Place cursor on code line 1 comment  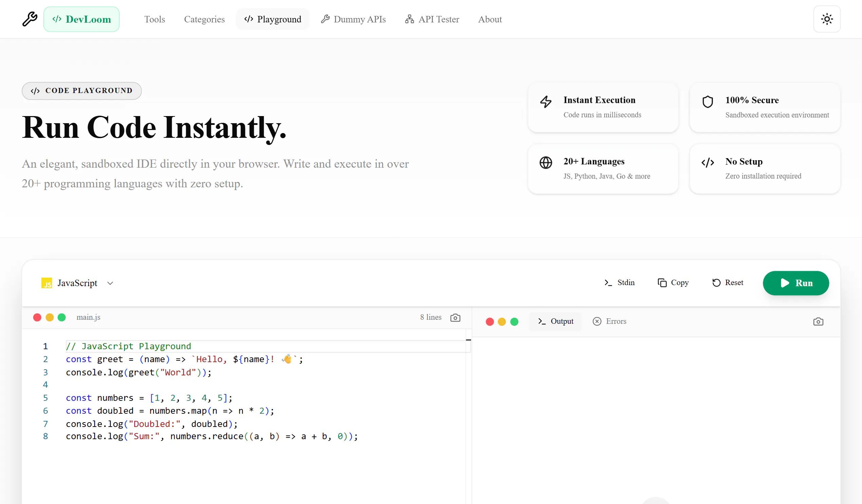[x=128, y=347]
